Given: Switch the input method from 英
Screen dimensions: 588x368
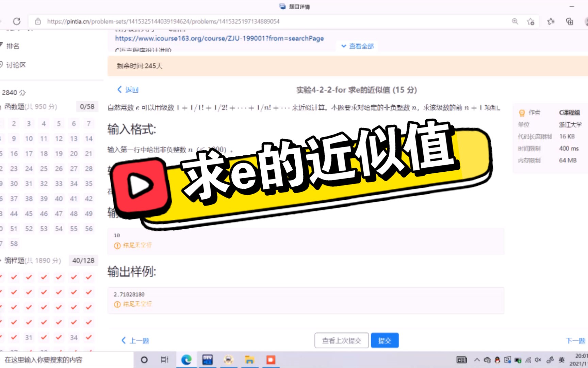Looking at the screenshot, I should (x=561, y=359).
